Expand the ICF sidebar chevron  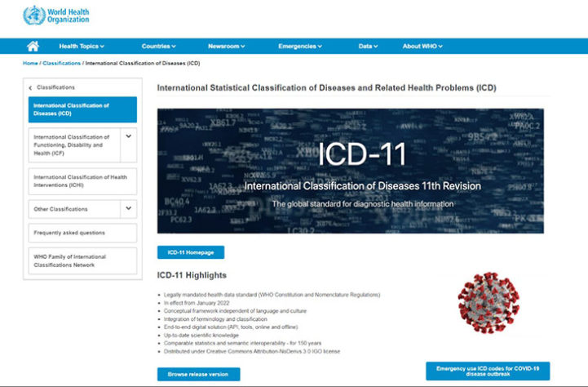pyautogui.click(x=129, y=136)
